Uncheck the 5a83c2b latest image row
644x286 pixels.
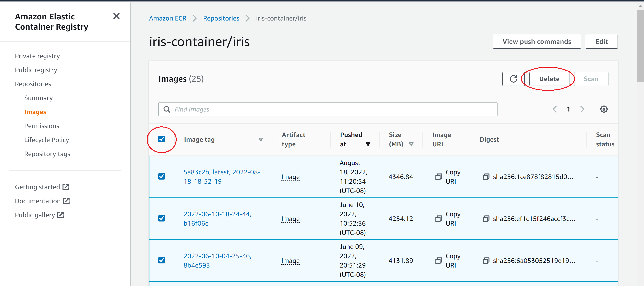(162, 176)
